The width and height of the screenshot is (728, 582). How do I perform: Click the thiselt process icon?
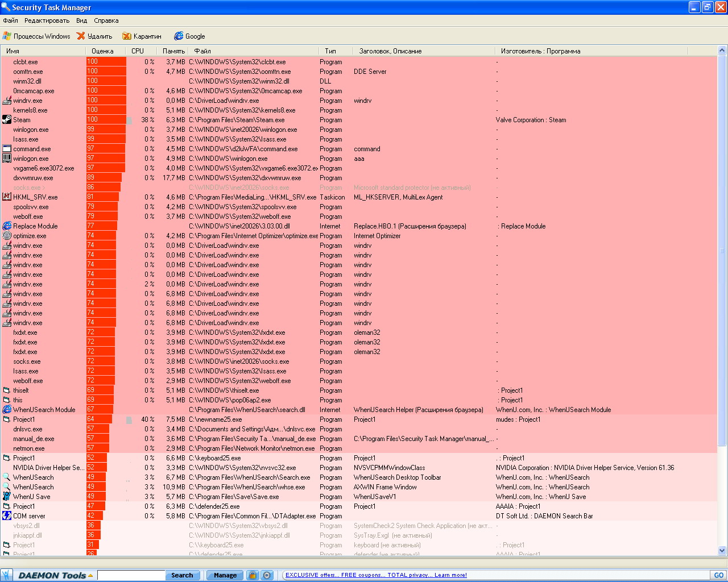pyautogui.click(x=7, y=390)
